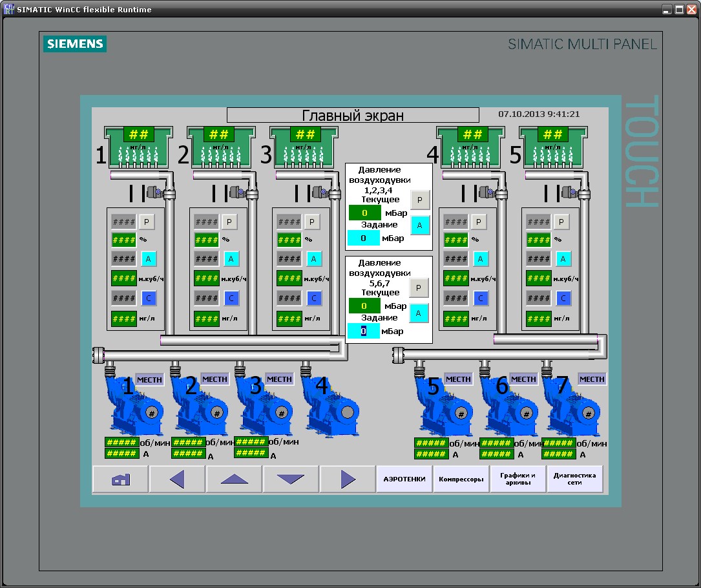Set blowers 1,2,3,4 pressure to P mode
This screenshot has width=701, height=588.
tap(420, 200)
